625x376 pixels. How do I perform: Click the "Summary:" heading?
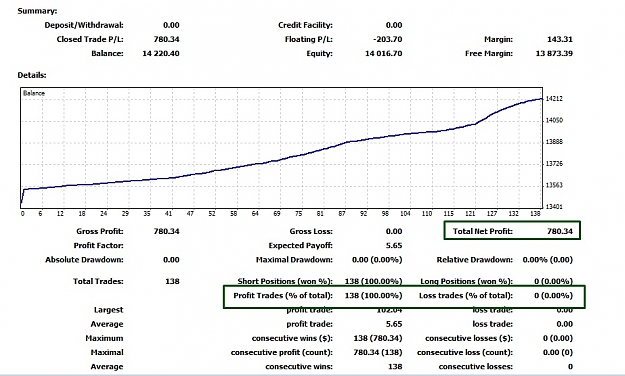[x=37, y=11]
